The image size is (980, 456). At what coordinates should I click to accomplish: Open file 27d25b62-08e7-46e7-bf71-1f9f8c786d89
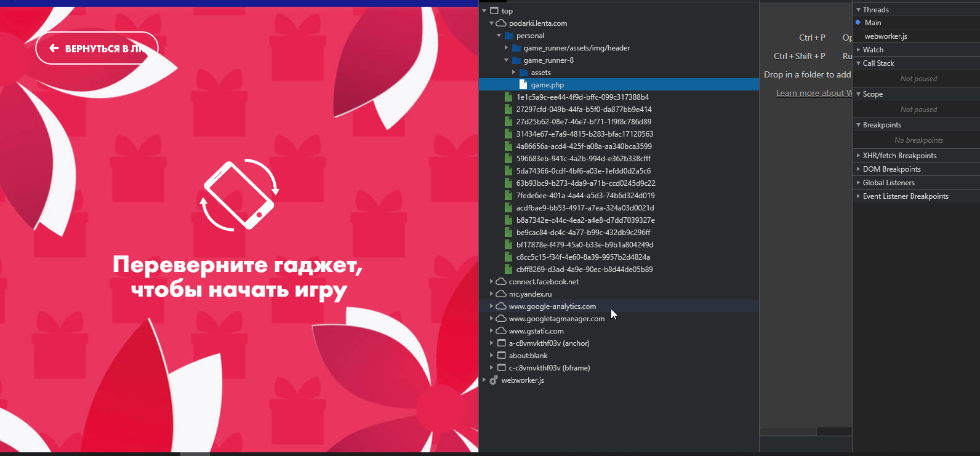tap(584, 122)
